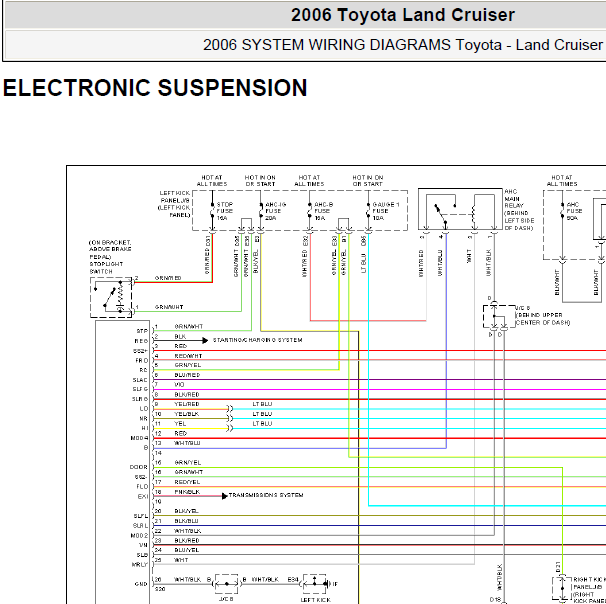Click the BLU/RED wire label at pin 6

tap(187, 375)
